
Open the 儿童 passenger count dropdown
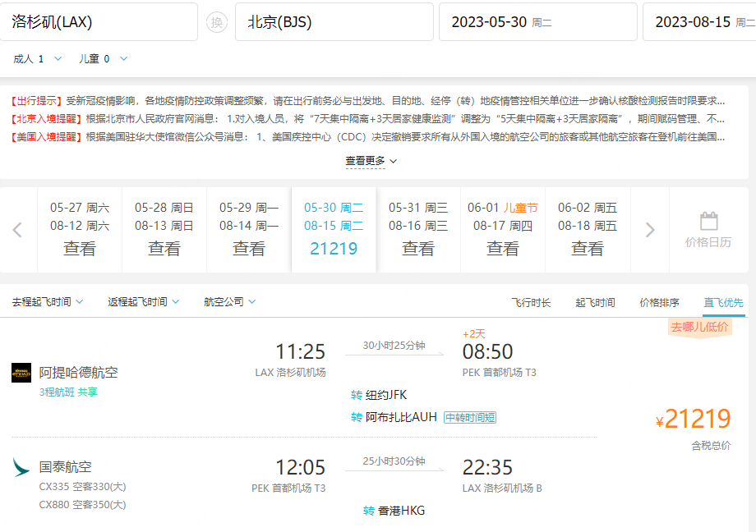[x=104, y=59]
